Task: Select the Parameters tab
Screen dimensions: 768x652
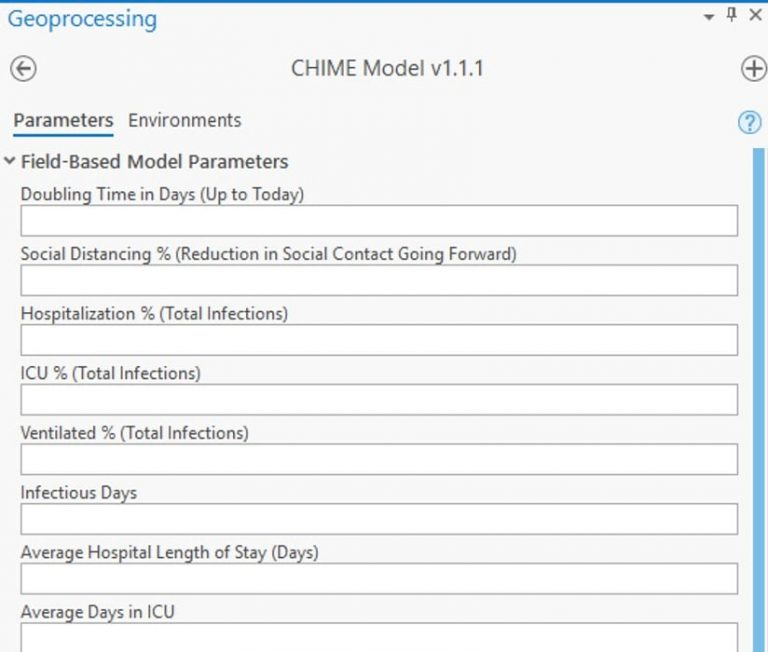Action: click(63, 120)
